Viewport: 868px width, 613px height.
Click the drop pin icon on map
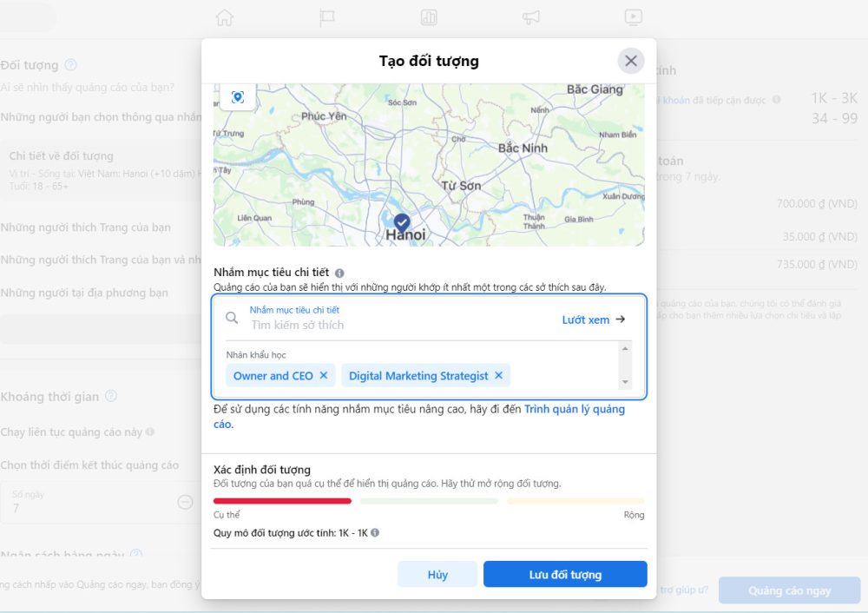coord(238,97)
